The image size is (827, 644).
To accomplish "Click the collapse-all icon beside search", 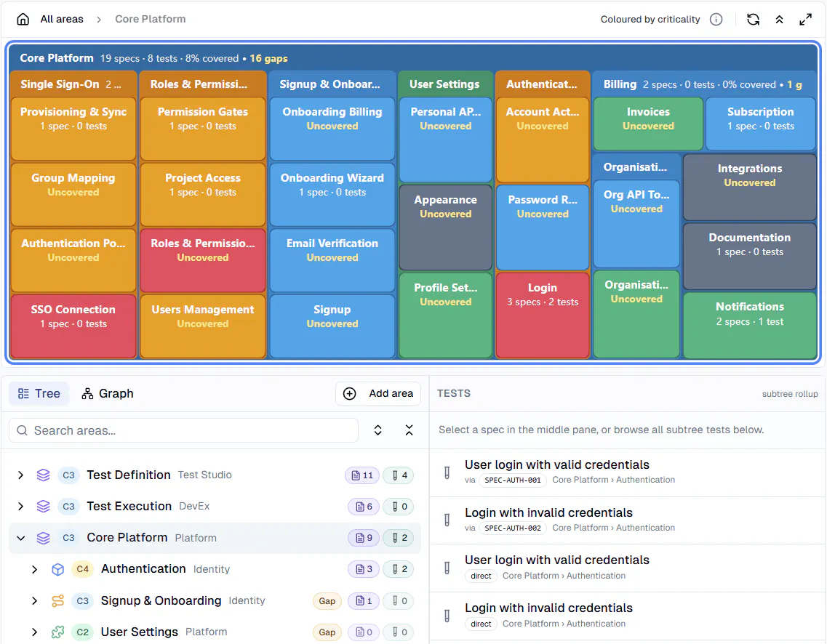I will 409,430.
